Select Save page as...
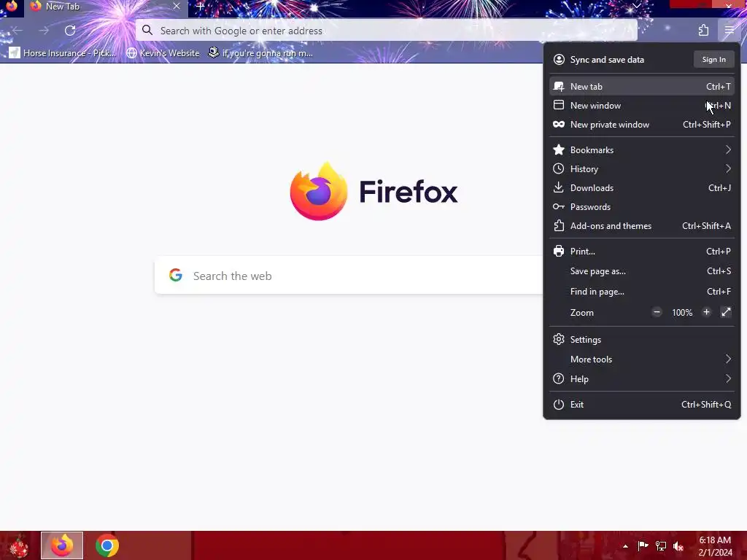The image size is (747, 560). point(642,271)
